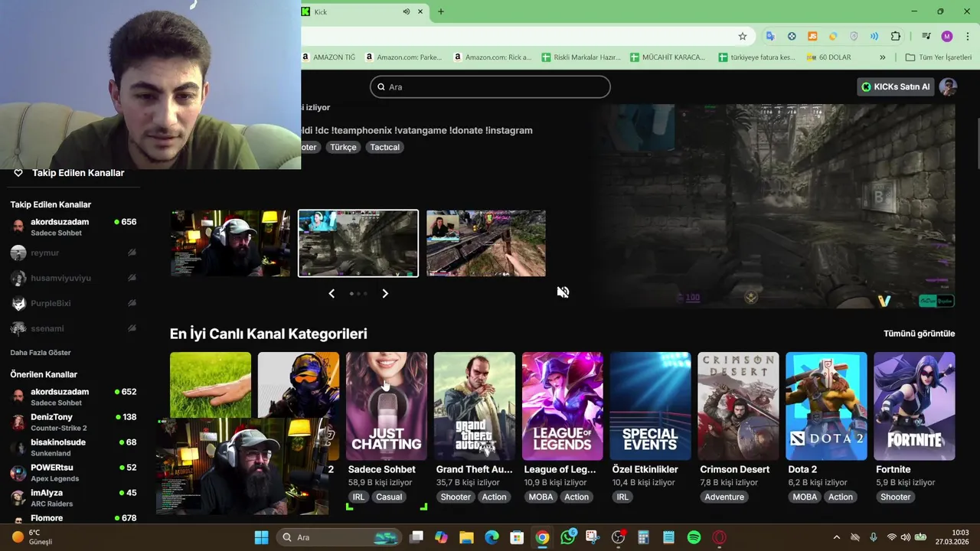The image size is (980, 551).
Task: Click the Windows taskbar search box
Action: (x=339, y=537)
